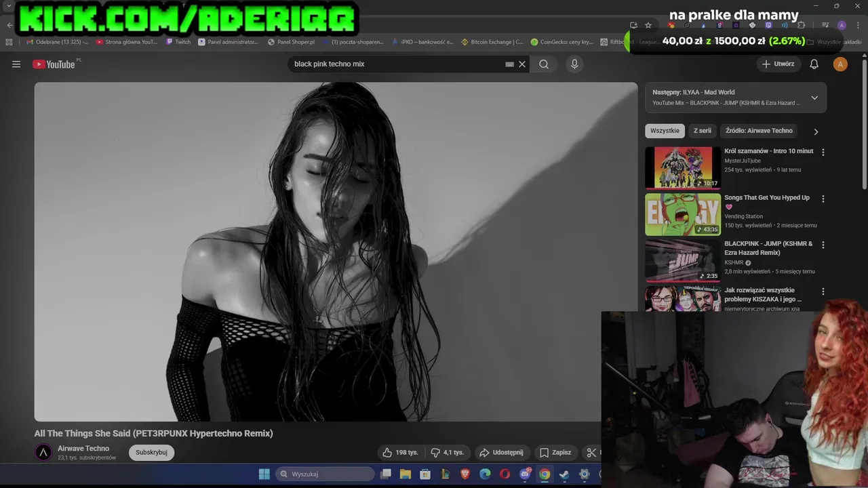Open the iPKO bankowość bookmark
This screenshot has width=868, height=488.
coord(422,42)
